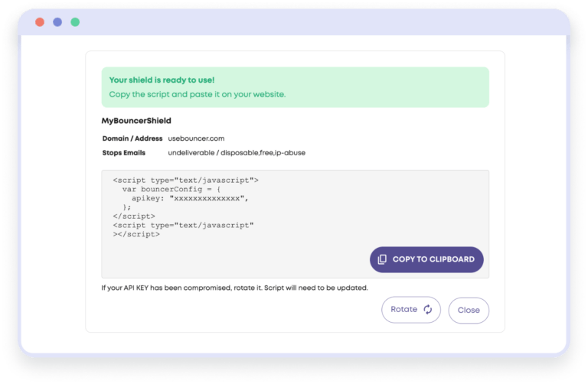
Task: Click the Stops Emails label
Action: point(124,153)
